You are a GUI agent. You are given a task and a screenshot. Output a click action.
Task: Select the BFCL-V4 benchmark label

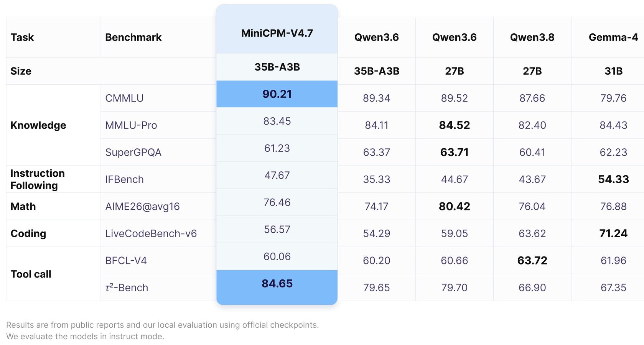(126, 261)
